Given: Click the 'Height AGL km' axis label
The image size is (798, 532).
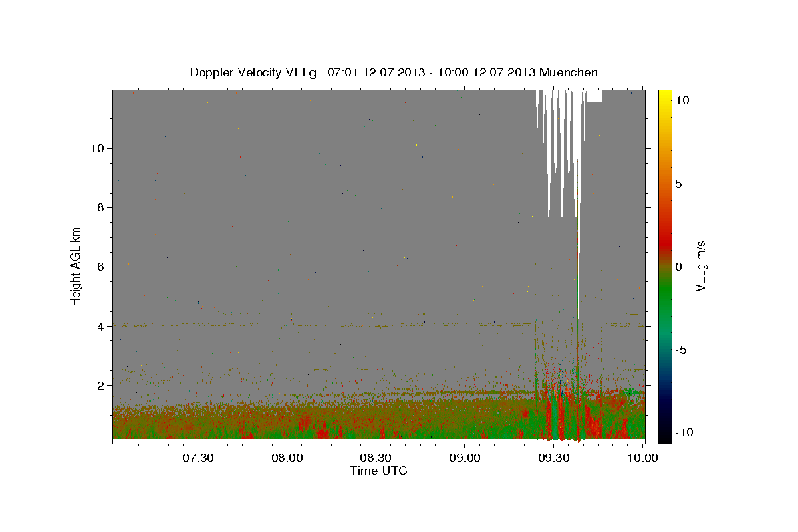Looking at the screenshot, I should [76, 265].
